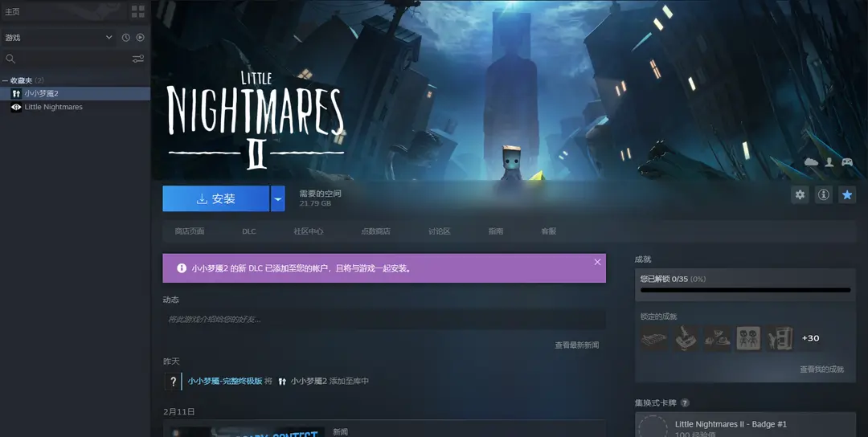Image resolution: width=868 pixels, height=437 pixels.
Task: Go to 主页 library home
Action: (x=12, y=11)
